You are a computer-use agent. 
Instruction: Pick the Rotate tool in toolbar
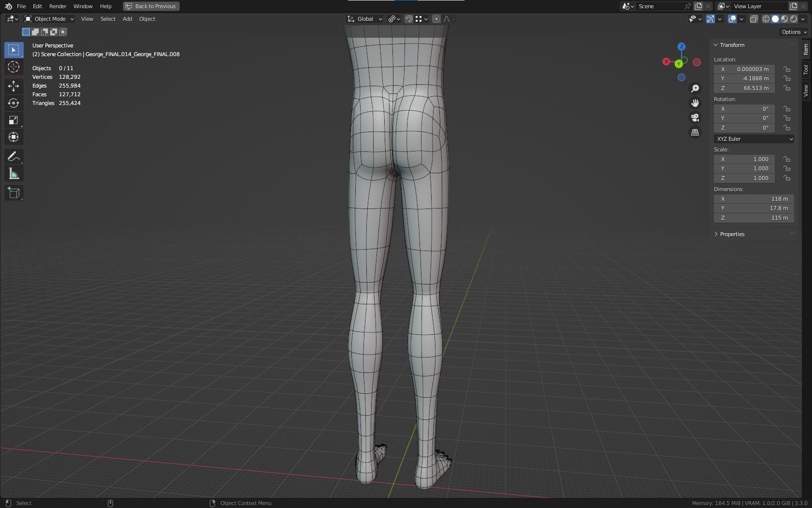click(14, 103)
